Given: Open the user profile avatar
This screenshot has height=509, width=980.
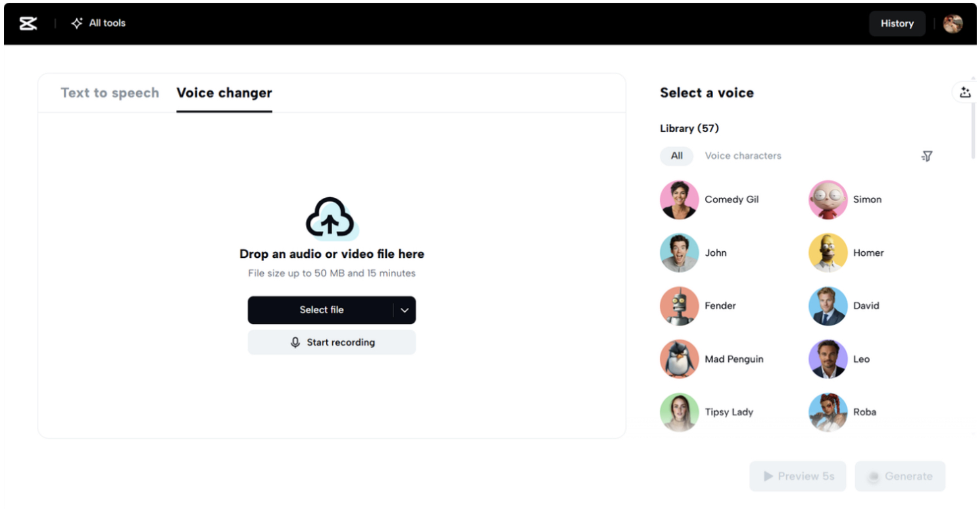Looking at the screenshot, I should point(953,24).
